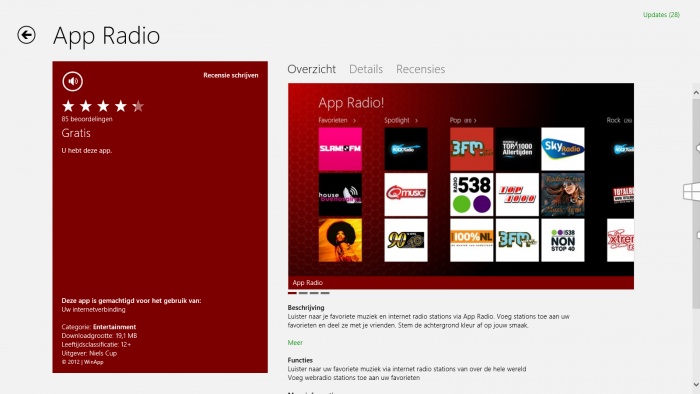Write a review via Recensie schrijven
The height and width of the screenshot is (394, 700).
coord(231,75)
